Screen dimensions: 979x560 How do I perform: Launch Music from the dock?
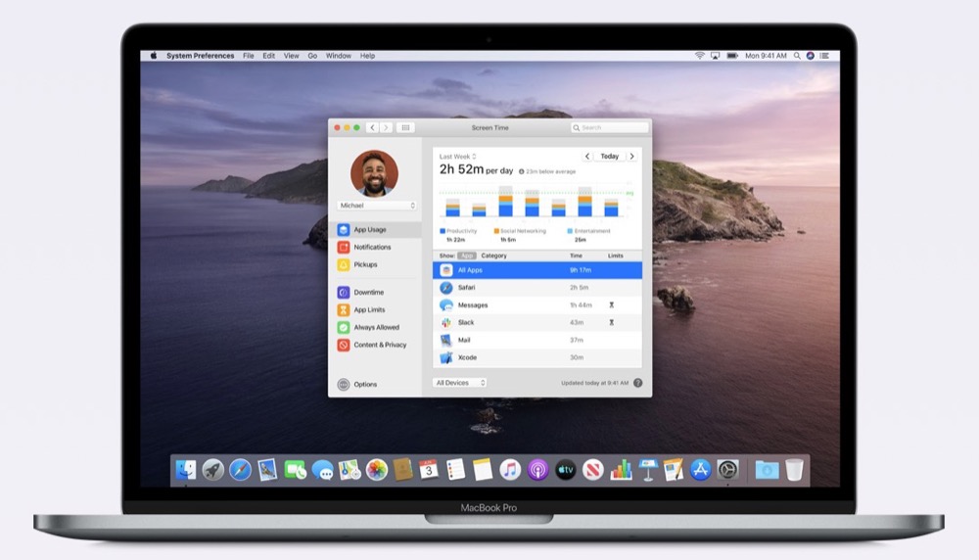pos(510,470)
